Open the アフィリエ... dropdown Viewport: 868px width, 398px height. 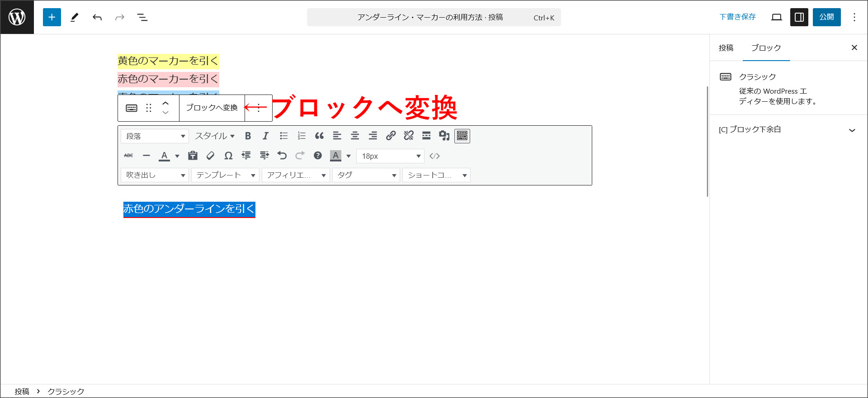point(296,175)
